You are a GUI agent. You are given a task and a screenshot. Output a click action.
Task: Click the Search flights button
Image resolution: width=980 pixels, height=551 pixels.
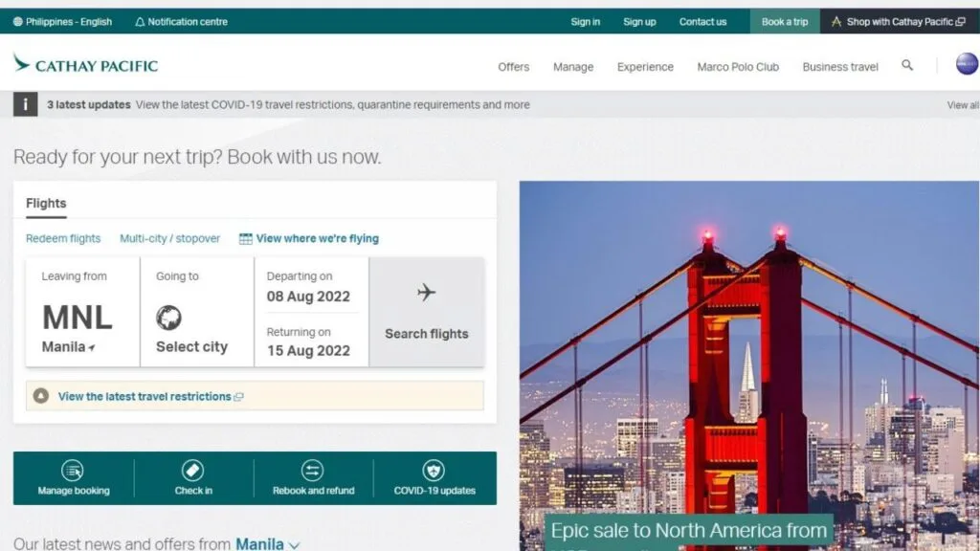coord(426,312)
